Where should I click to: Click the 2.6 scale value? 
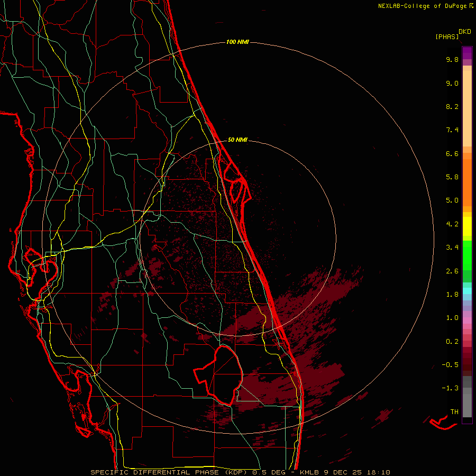(x=452, y=271)
